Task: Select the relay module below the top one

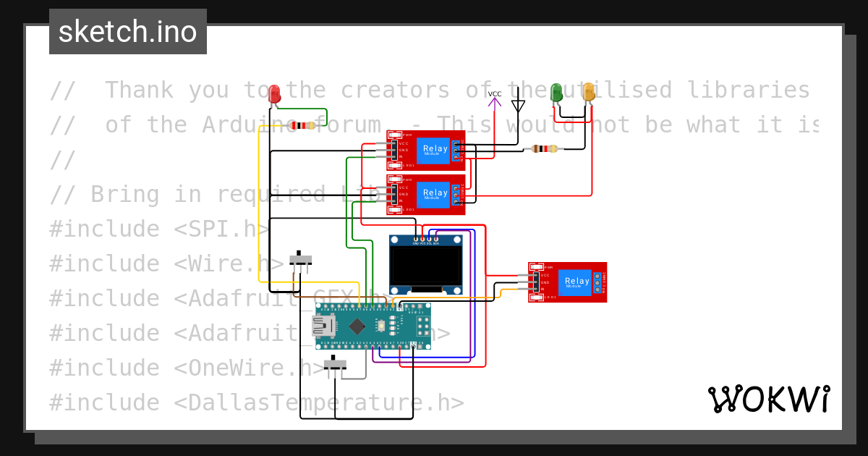Action: [x=426, y=195]
